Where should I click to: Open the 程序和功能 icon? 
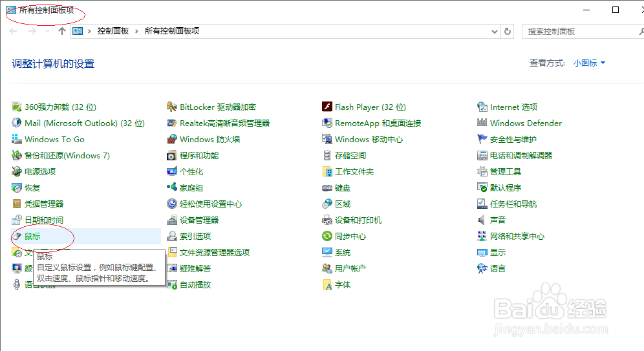pos(172,156)
